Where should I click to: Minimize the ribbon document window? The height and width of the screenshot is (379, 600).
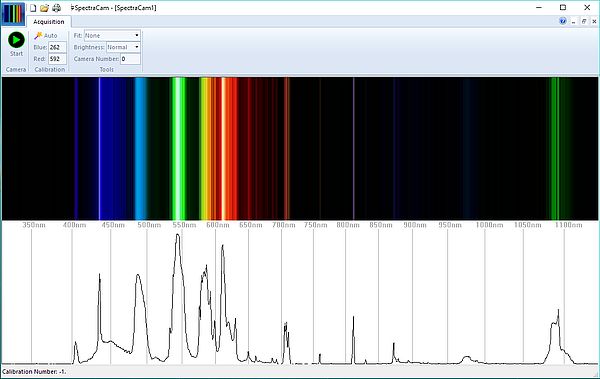click(x=574, y=22)
